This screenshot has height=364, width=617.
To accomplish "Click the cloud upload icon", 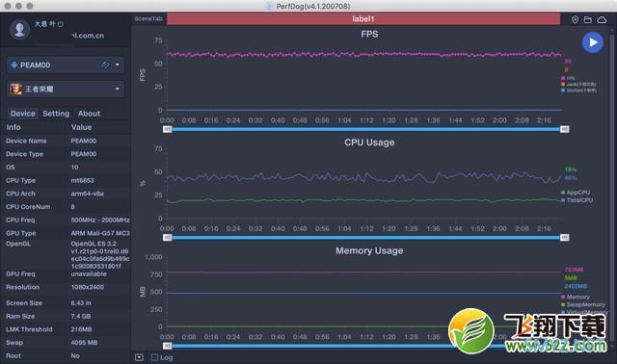I will (602, 19).
